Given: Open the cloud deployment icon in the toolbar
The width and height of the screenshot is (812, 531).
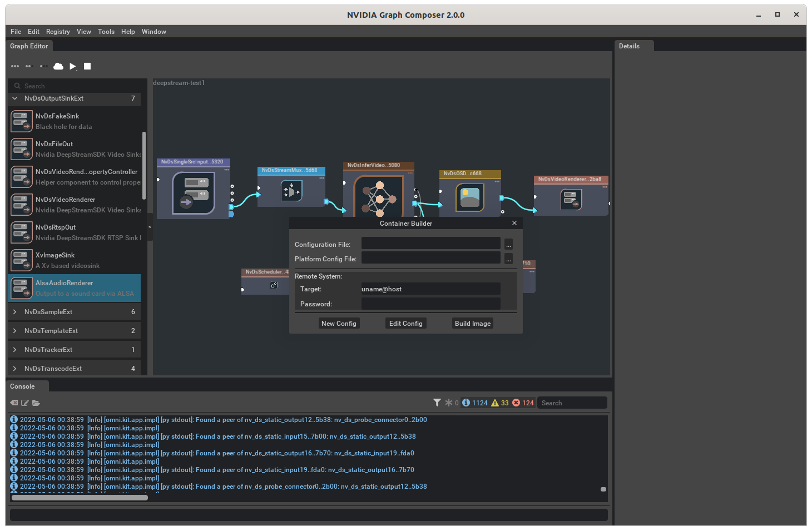Looking at the screenshot, I should tap(58, 66).
